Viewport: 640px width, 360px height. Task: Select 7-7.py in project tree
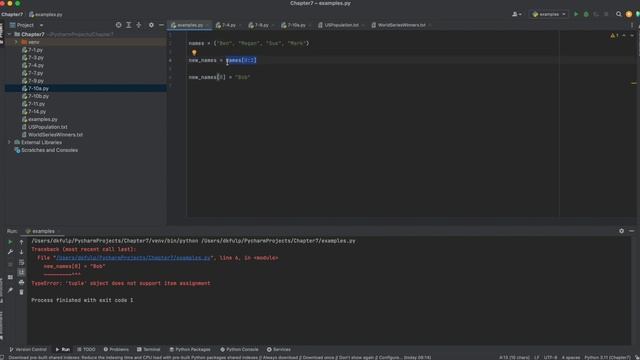[x=36, y=73]
